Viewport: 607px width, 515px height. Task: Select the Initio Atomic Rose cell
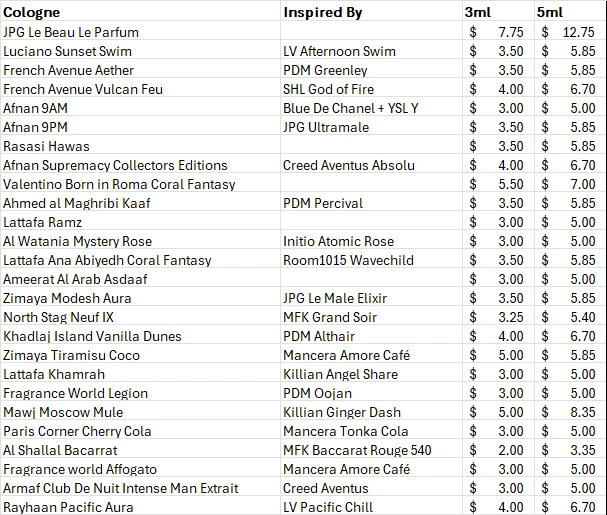[x=372, y=241]
